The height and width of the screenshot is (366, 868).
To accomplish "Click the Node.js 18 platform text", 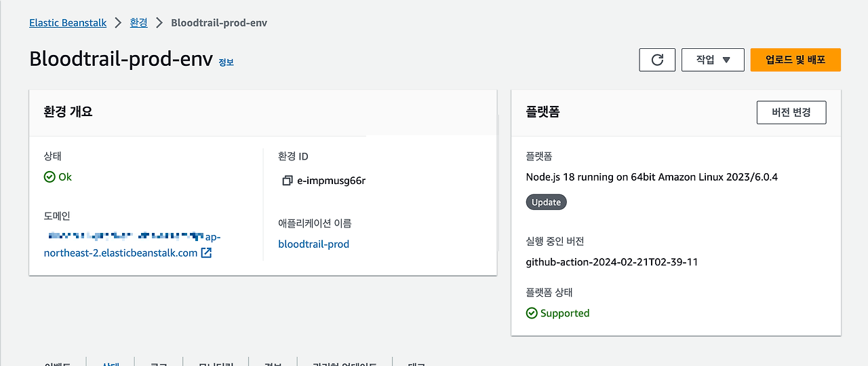I will 652,177.
